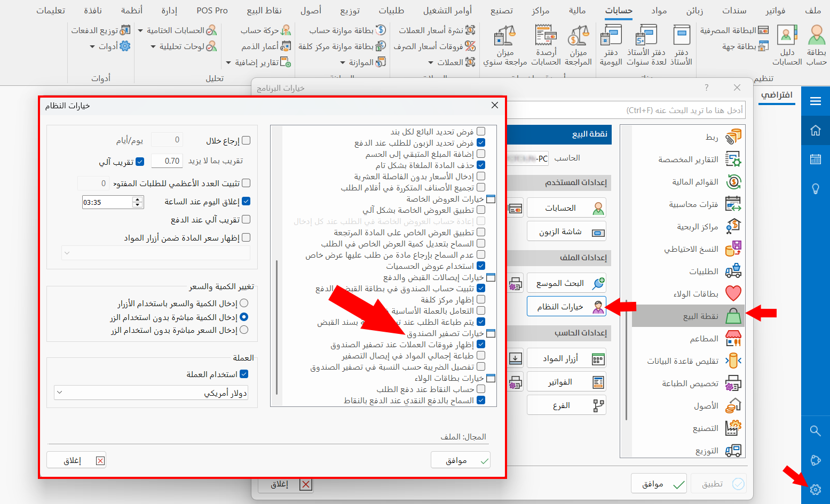The height and width of the screenshot is (504, 830).
Task: Open دفتر الأستاذ لعدة سنوات icon
Action: [x=646, y=45]
